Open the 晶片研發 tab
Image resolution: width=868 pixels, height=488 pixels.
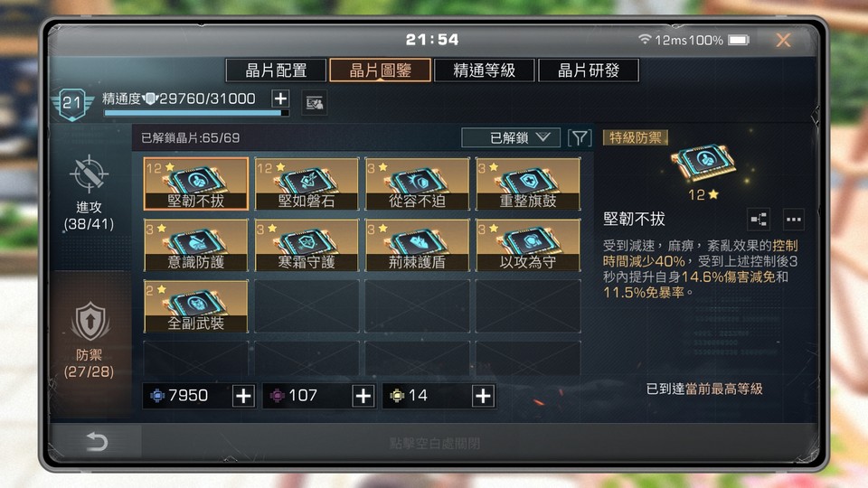589,70
